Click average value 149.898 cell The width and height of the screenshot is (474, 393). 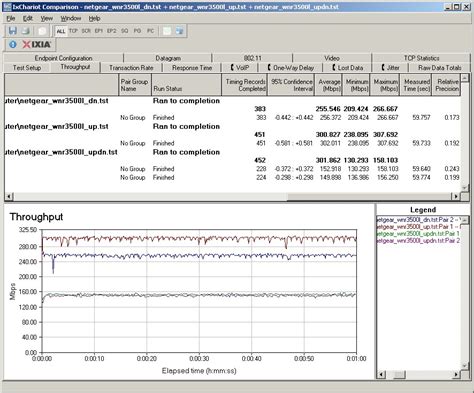[330, 177]
